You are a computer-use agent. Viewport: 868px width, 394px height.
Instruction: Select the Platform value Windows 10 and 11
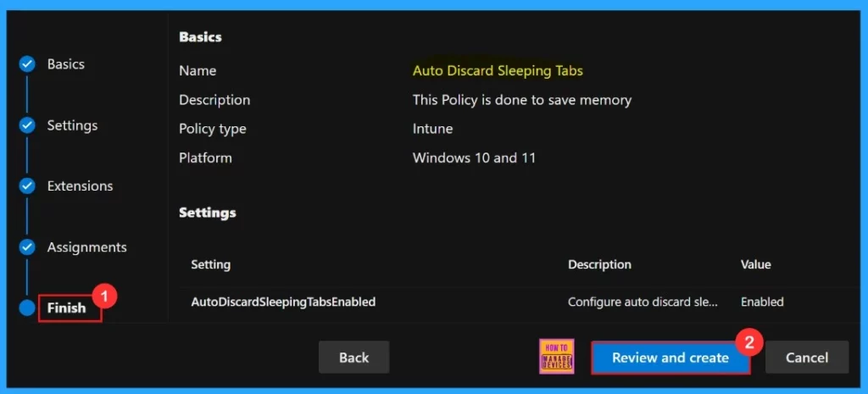[x=474, y=158]
